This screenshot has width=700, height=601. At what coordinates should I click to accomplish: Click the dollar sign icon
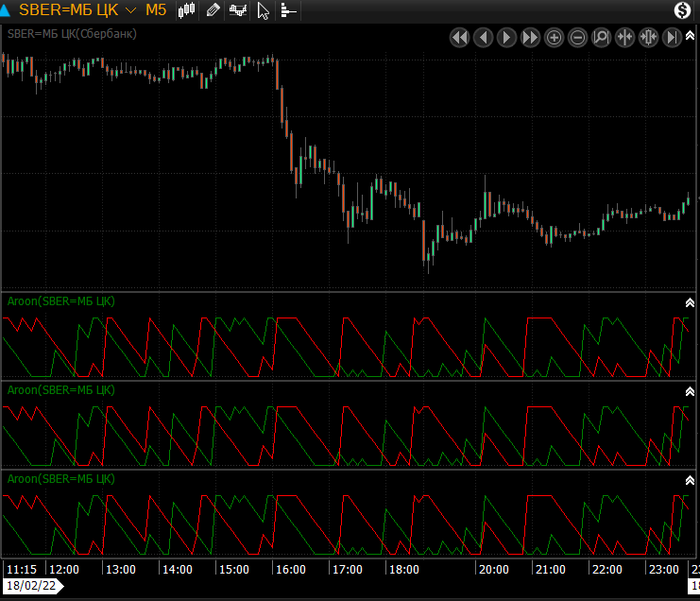(x=683, y=10)
